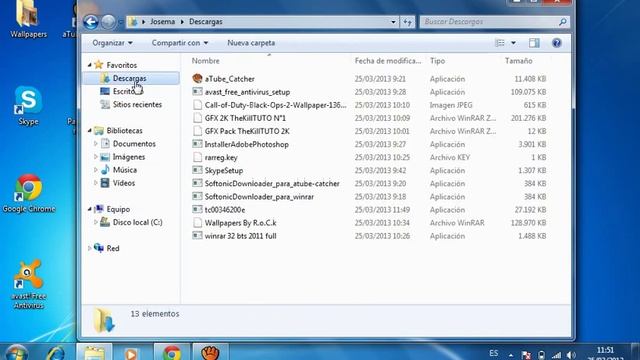Open the Compartir con dropdown menu
The height and width of the screenshot is (360, 640).
click(180, 43)
